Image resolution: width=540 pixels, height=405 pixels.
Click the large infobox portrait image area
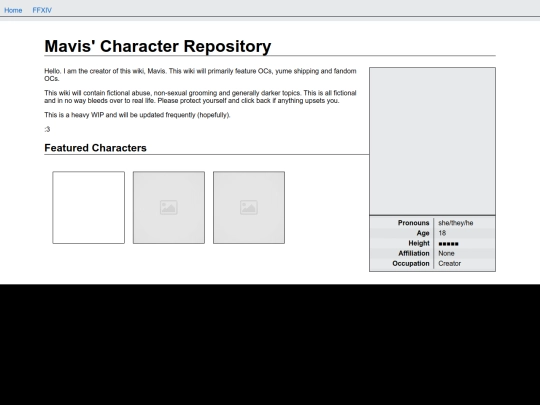tap(433, 141)
